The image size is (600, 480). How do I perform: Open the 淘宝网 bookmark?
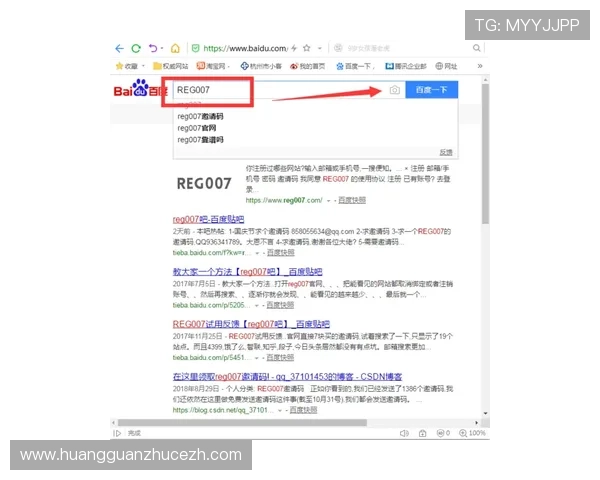211,66
